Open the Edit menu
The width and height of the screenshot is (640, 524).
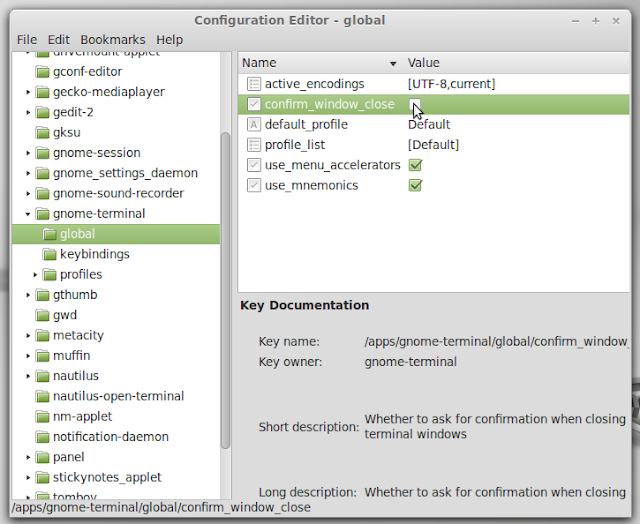(59, 40)
